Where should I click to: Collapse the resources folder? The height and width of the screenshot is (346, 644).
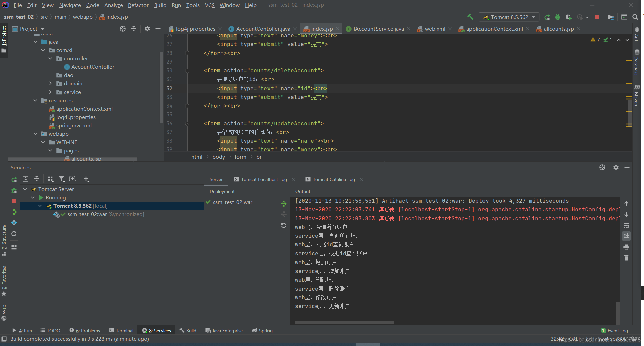(35, 100)
